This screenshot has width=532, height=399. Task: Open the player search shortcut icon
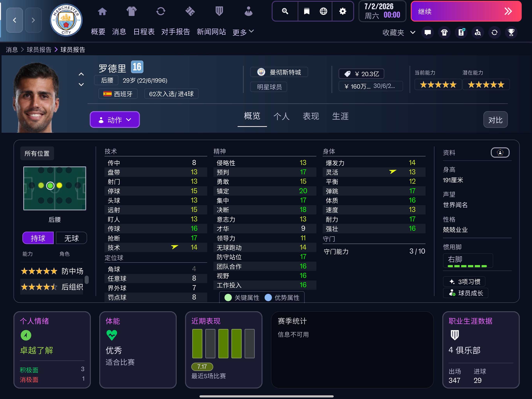478,32
